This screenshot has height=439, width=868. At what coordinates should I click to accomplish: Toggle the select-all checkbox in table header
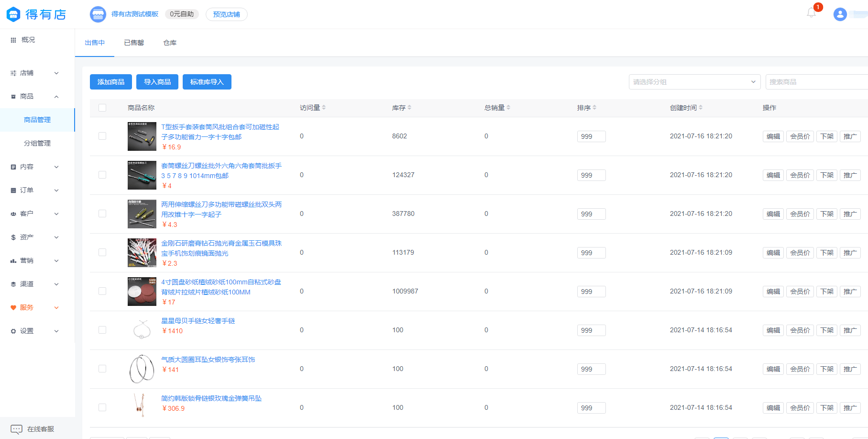[x=102, y=108]
